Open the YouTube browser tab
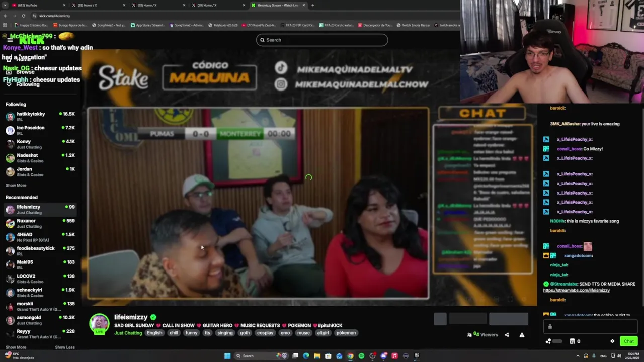 point(38,5)
